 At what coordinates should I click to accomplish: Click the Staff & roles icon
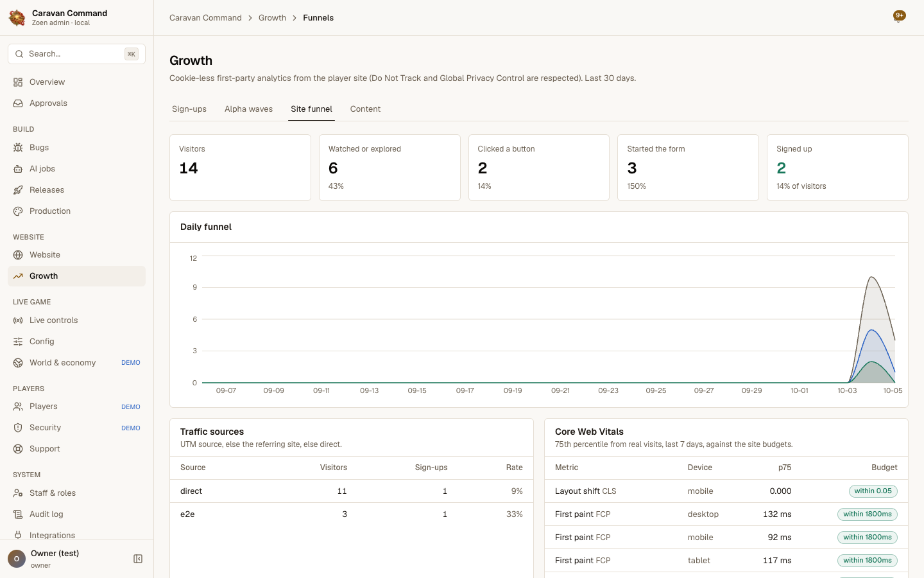coord(18,493)
